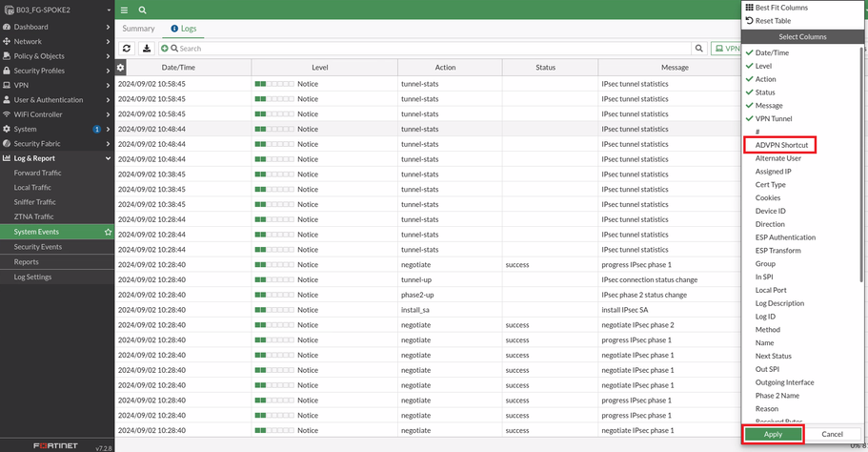Open the column settings gear icon
The width and height of the screenshot is (868, 452).
click(121, 68)
